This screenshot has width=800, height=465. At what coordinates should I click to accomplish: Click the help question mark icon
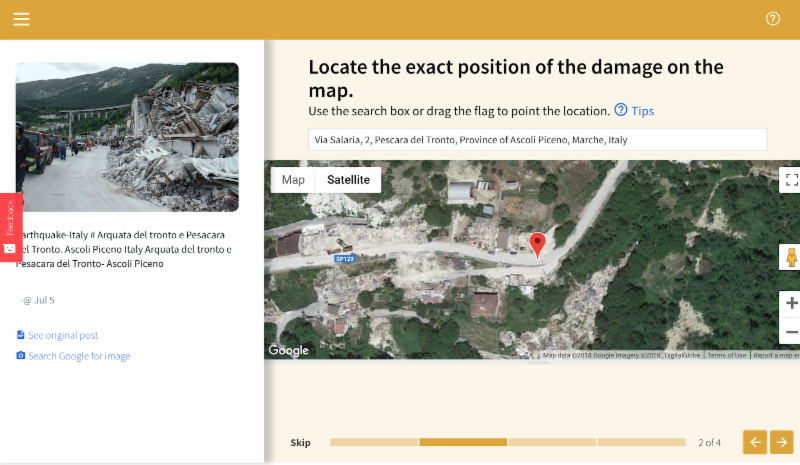click(x=772, y=19)
